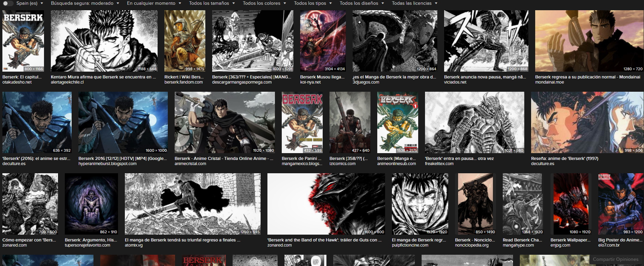Click hyperanimeburst.blogspot.com source text

(107, 164)
